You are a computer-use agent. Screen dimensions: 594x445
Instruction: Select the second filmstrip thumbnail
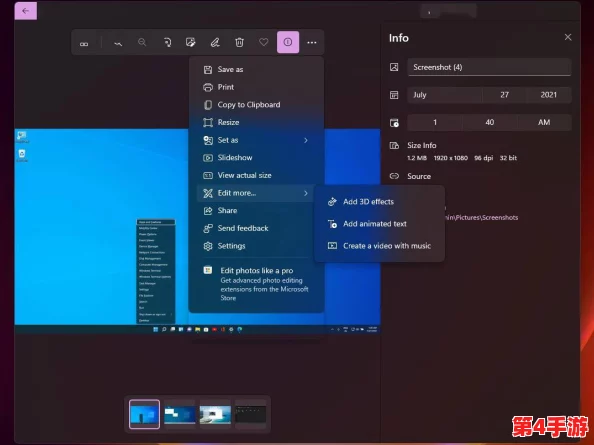pos(180,414)
